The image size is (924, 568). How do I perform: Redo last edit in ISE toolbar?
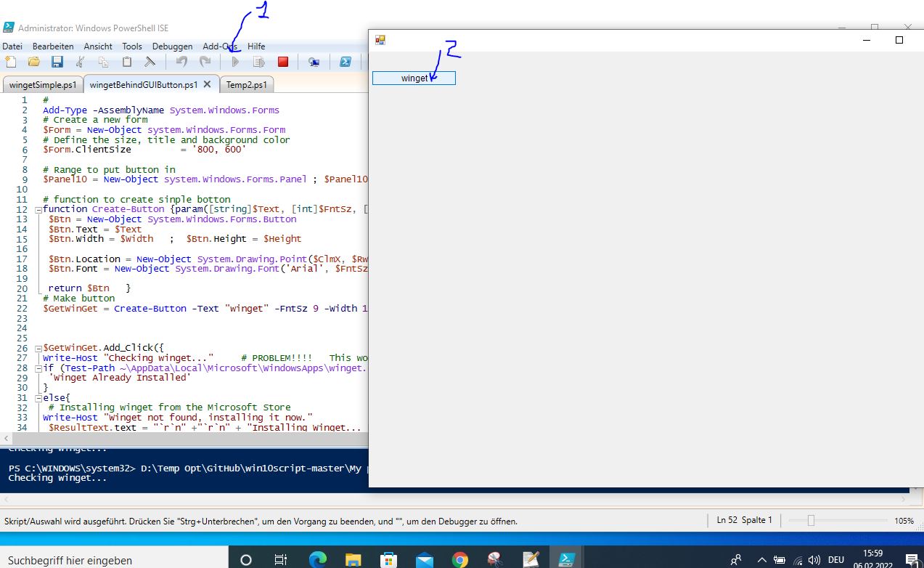(x=205, y=62)
